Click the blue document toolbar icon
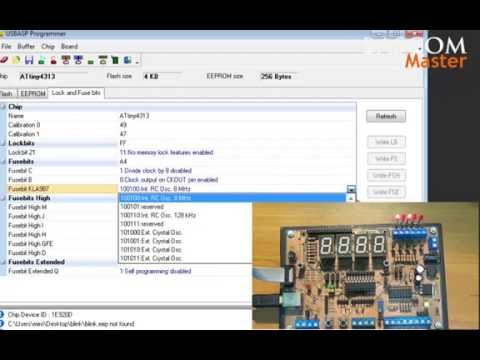Image resolution: width=480 pixels, height=360 pixels. pos(127,60)
